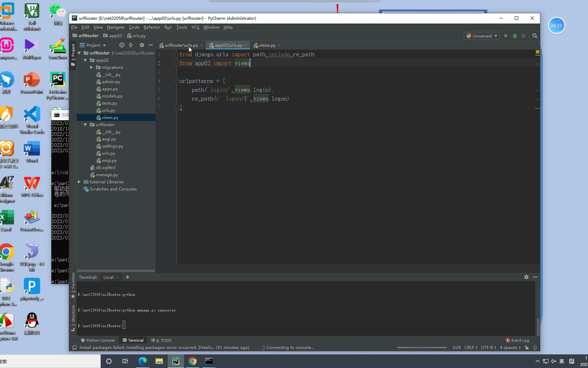This screenshot has height=368, width=588.
Task: Open PowerPoint desktop shortcut
Action: coord(32,83)
